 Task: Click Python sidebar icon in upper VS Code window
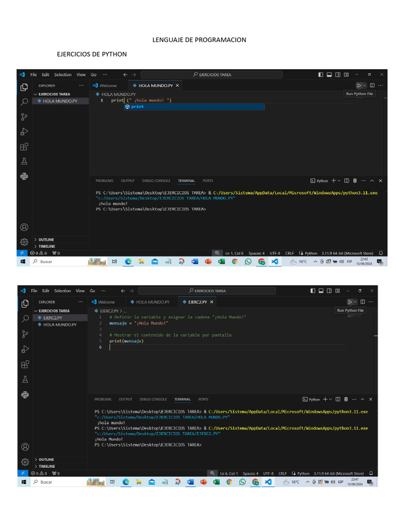tap(24, 177)
